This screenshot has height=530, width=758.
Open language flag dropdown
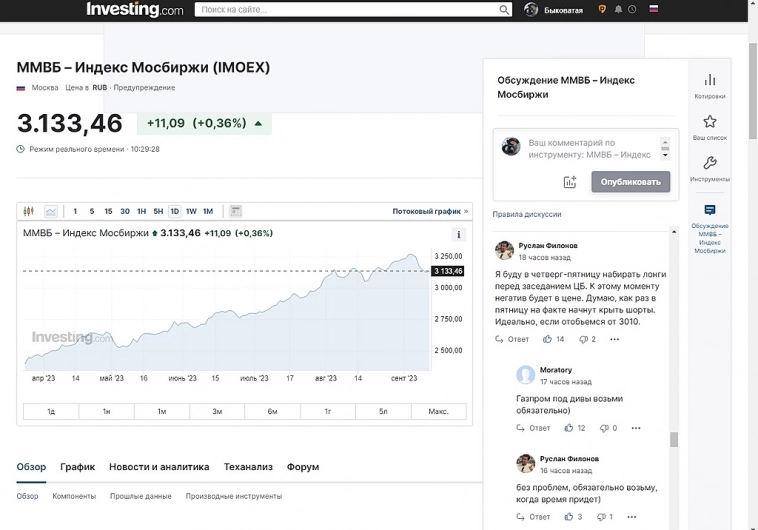[x=654, y=10]
